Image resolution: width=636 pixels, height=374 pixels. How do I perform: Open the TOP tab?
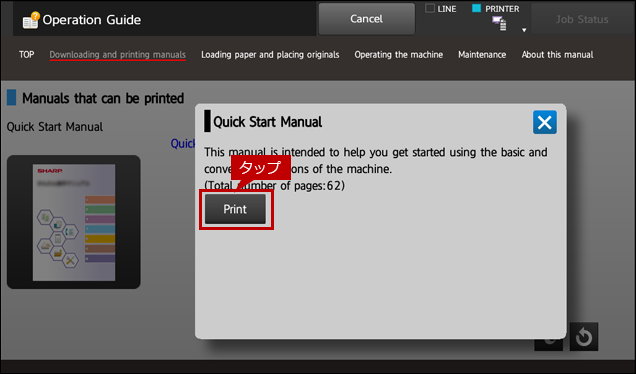point(26,54)
